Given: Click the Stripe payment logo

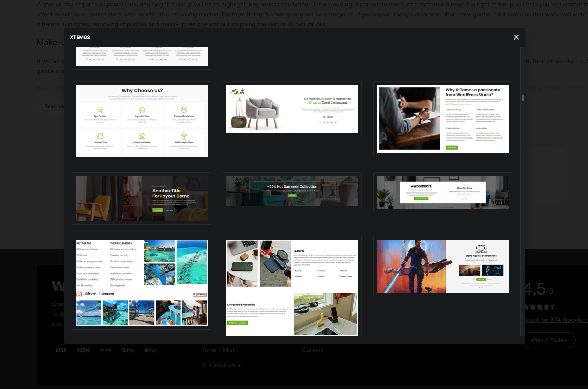Looking at the screenshot, I should point(84,350).
